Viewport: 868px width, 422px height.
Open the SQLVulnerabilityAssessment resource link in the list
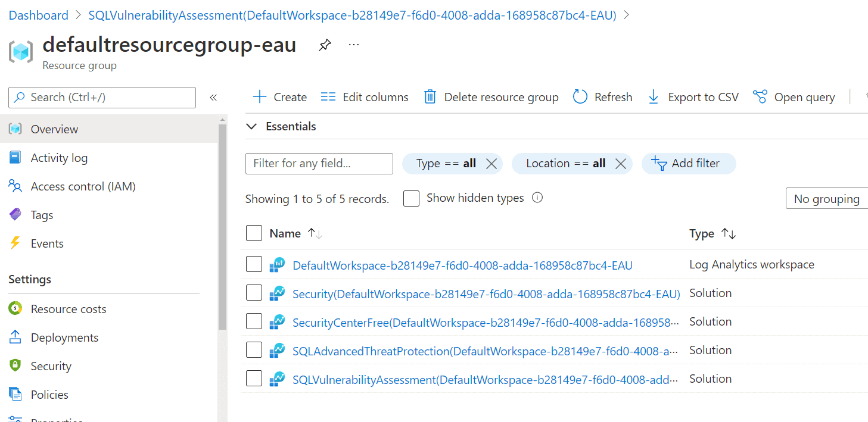pos(486,380)
